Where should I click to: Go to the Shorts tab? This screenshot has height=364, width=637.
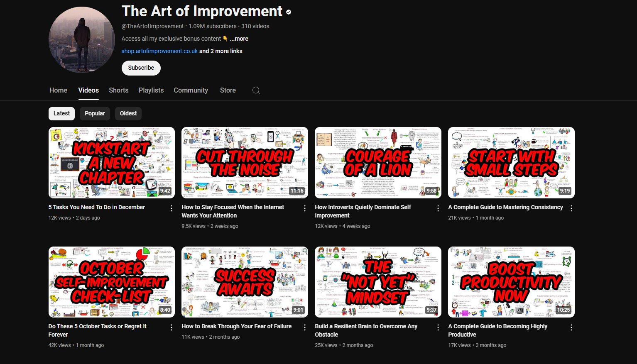[x=119, y=90]
